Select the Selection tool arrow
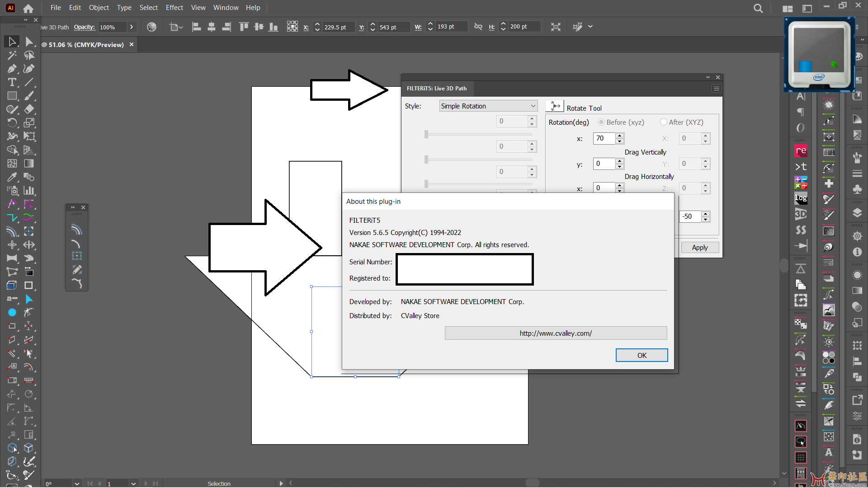Viewport: 868px width, 488px height. point(12,42)
